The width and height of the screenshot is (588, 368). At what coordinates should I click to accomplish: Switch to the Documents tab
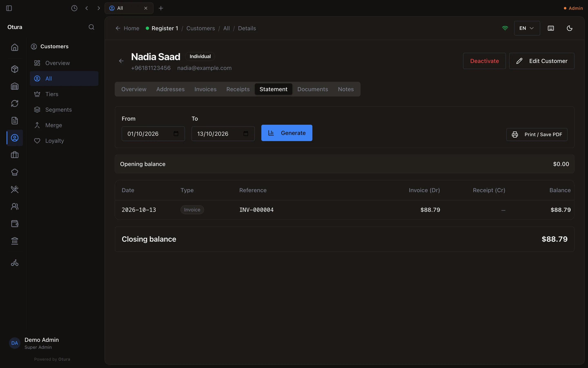click(312, 89)
